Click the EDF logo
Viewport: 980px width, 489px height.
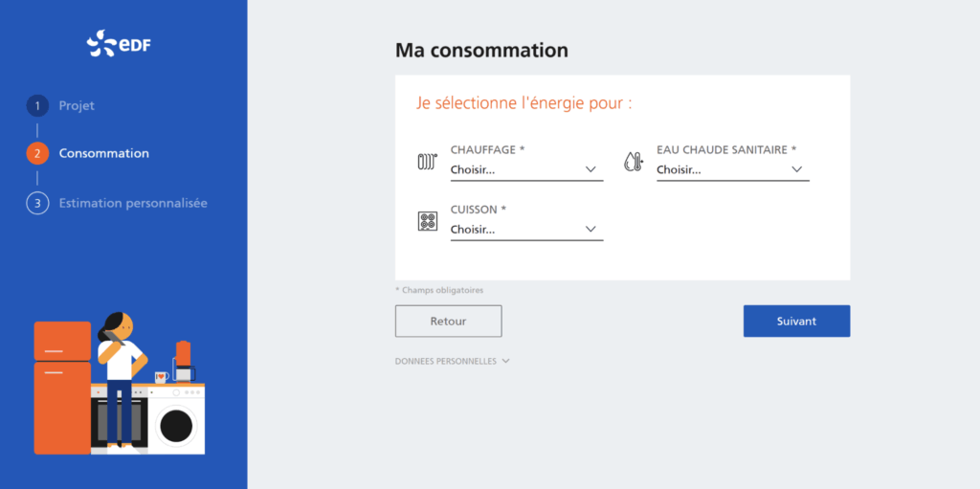(119, 44)
